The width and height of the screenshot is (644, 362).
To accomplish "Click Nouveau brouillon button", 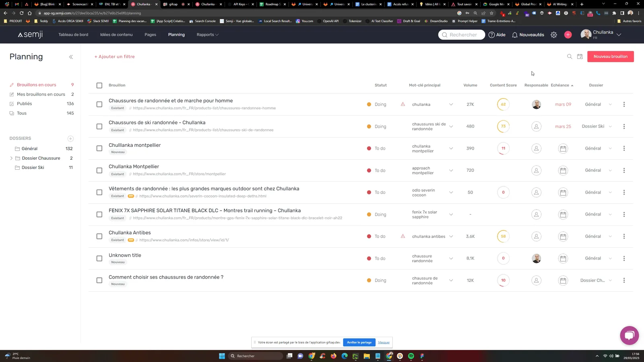I will click(610, 57).
